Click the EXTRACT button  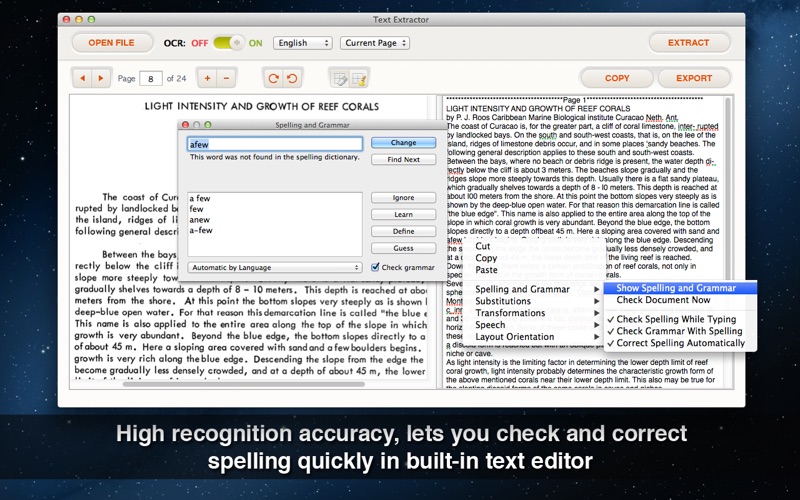point(688,43)
